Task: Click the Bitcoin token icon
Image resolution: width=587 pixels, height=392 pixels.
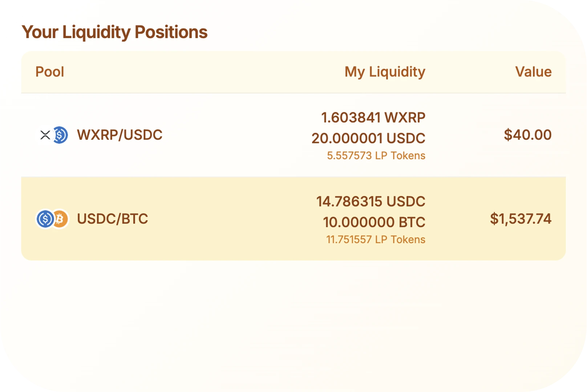Action: pos(60,219)
